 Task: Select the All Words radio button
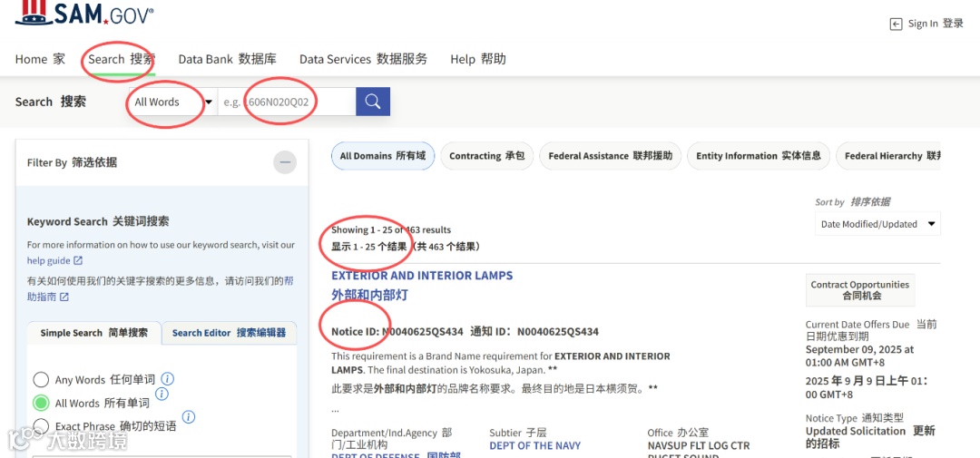[x=41, y=403]
